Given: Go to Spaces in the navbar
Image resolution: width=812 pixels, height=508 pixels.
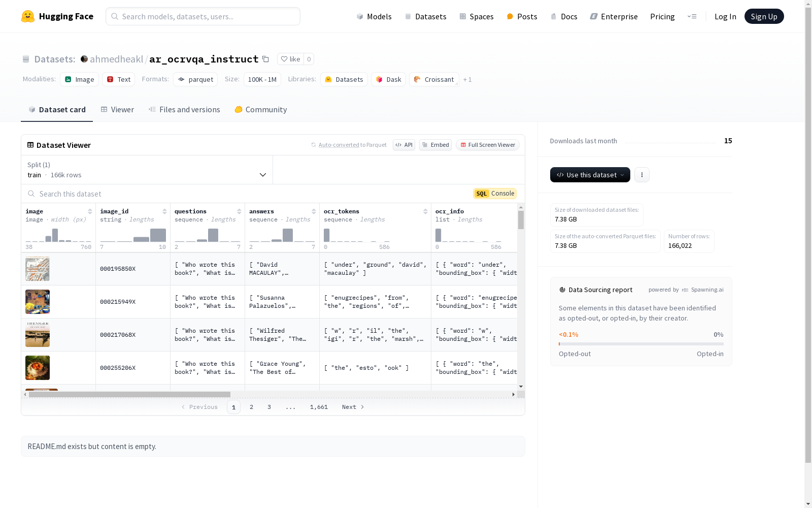Looking at the screenshot, I should coord(476,16).
